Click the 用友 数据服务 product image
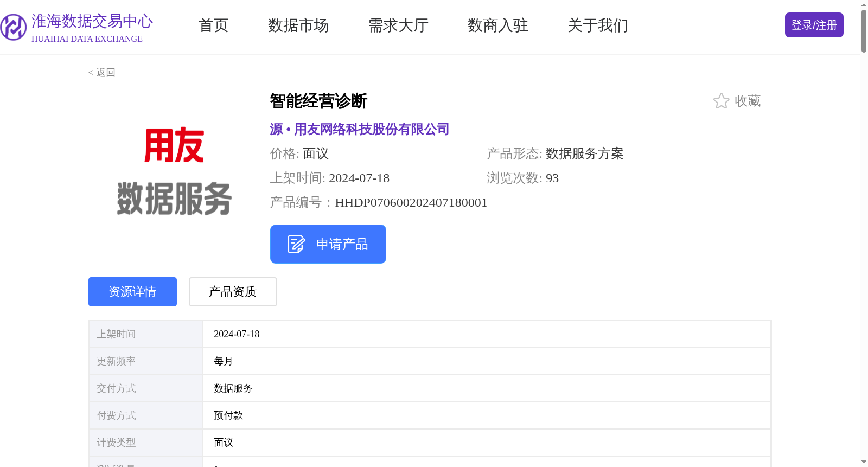Image resolution: width=868 pixels, height=467 pixels. [174, 171]
